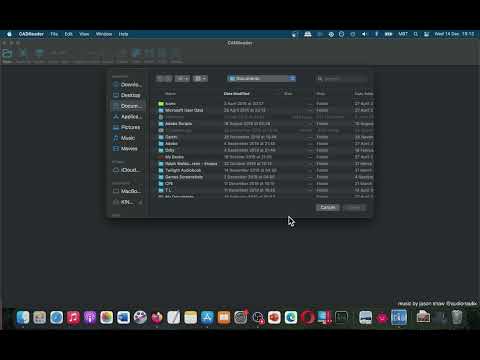Launch Opera from the Dock
480x360 pixels.
pyautogui.click(x=307, y=317)
